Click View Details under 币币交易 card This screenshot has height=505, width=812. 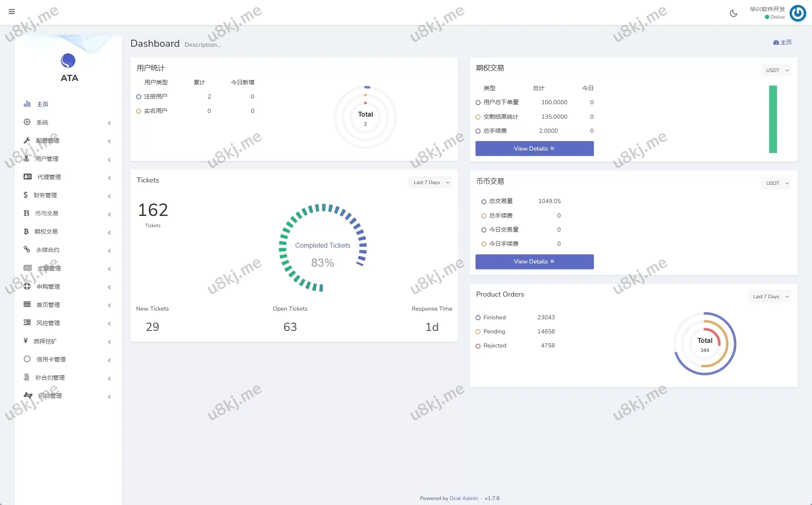click(534, 262)
